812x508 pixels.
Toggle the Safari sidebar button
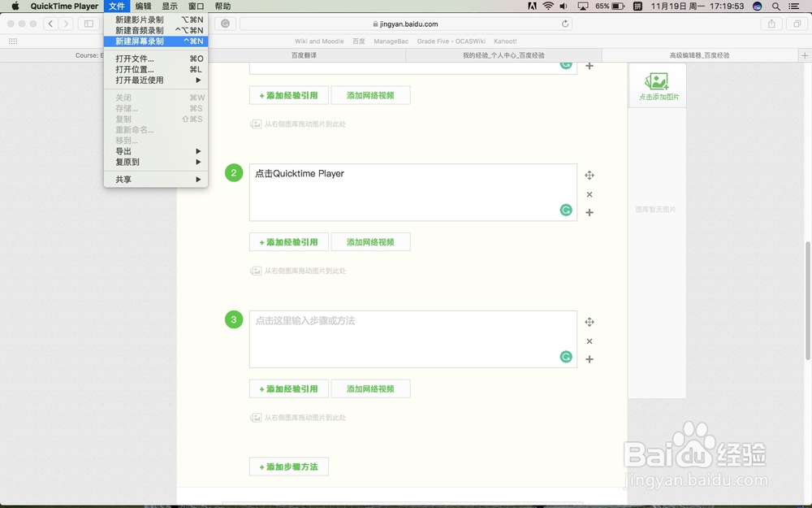click(89, 24)
